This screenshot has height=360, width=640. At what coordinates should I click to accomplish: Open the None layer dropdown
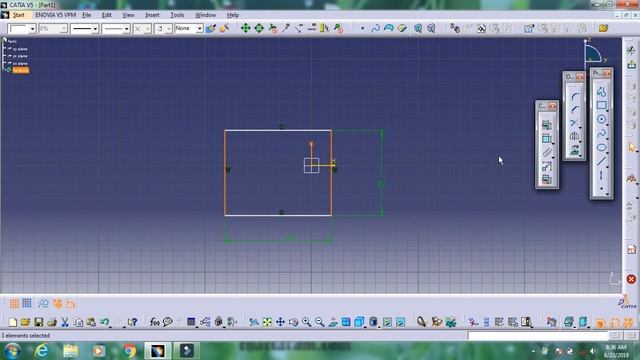click(x=200, y=29)
